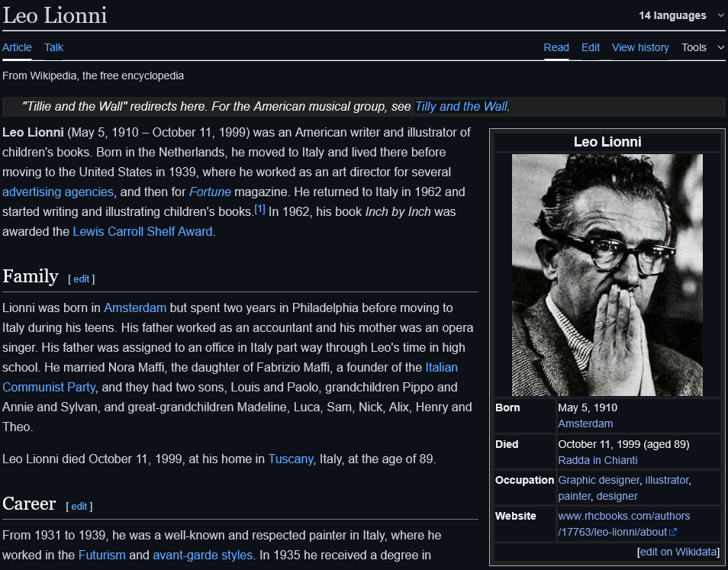Click the Leo Lionni page title

(x=55, y=15)
